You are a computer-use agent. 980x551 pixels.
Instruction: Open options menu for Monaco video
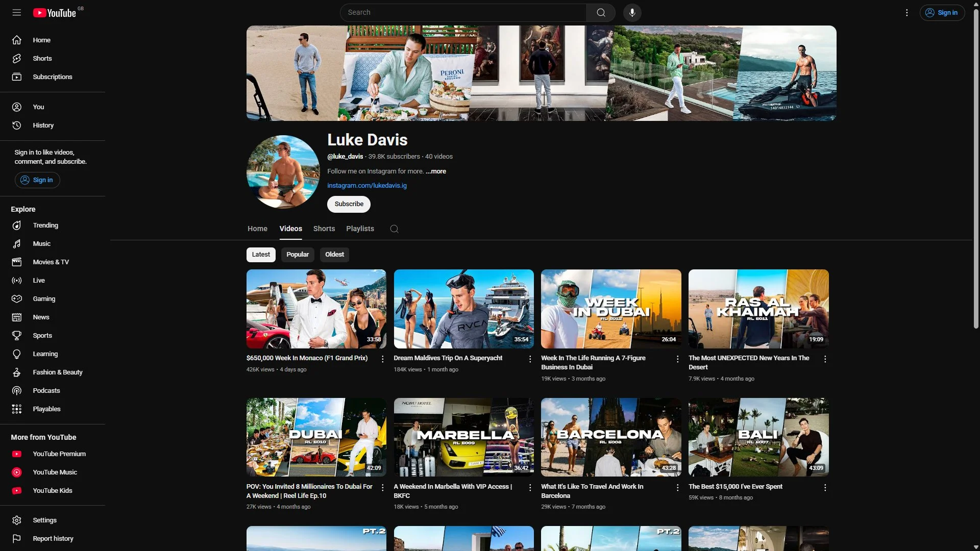pos(382,359)
